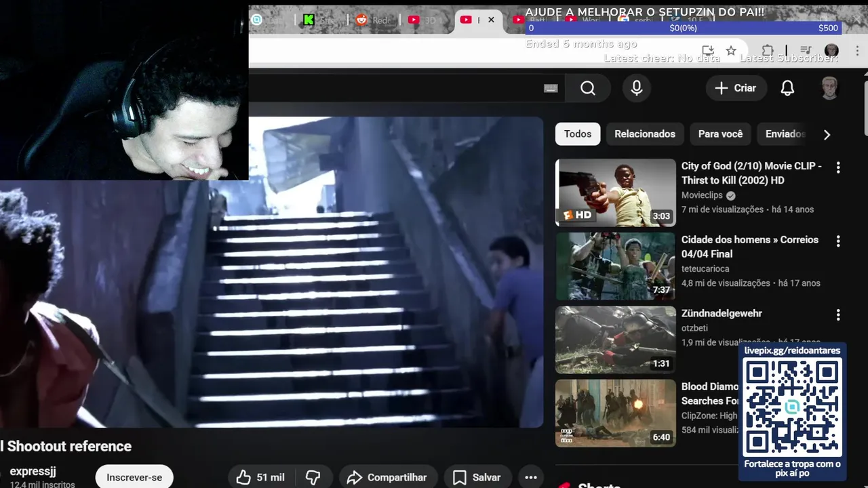Open the browser extensions puzzle icon
Image resolution: width=868 pixels, height=488 pixels.
(x=768, y=51)
